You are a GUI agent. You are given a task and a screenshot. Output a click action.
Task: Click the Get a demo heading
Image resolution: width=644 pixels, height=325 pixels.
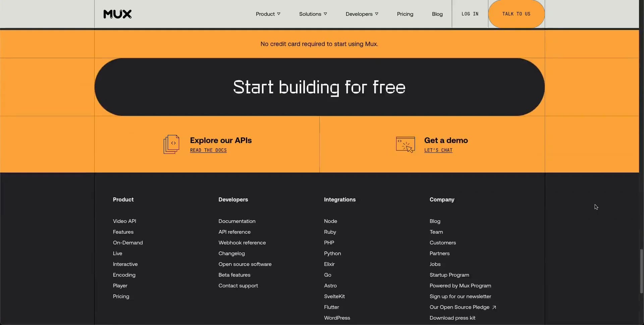click(446, 140)
